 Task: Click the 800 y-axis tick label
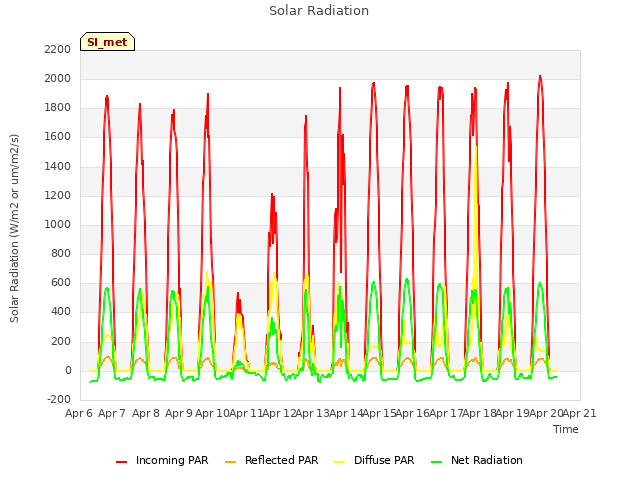click(61, 253)
